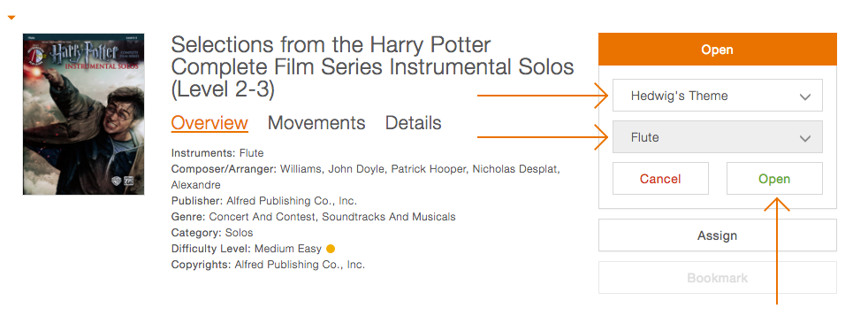The image size is (868, 324).
Task: Click the chevron arrow beside Flute
Action: [805, 138]
